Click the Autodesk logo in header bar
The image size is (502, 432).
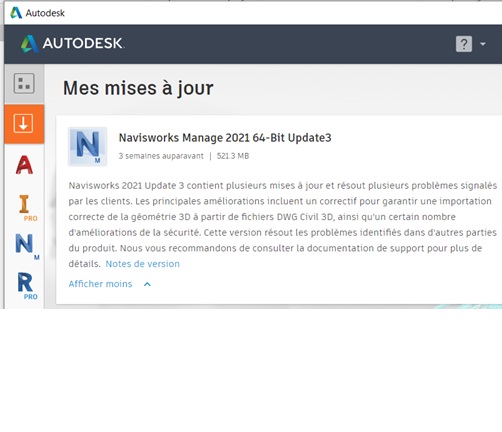tap(72, 43)
